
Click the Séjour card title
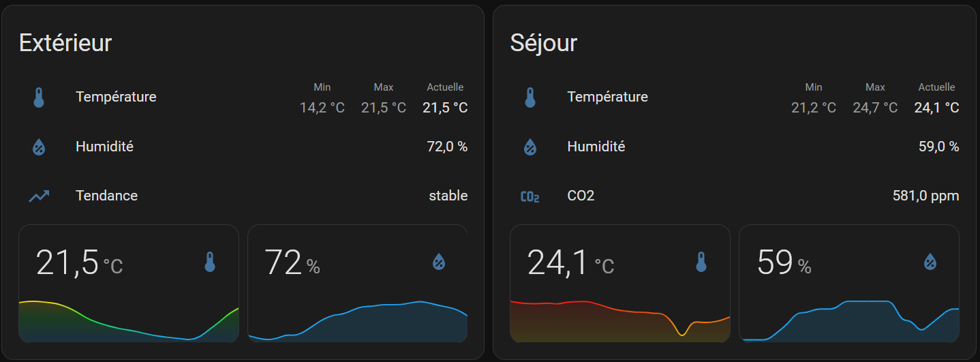pyautogui.click(x=544, y=43)
